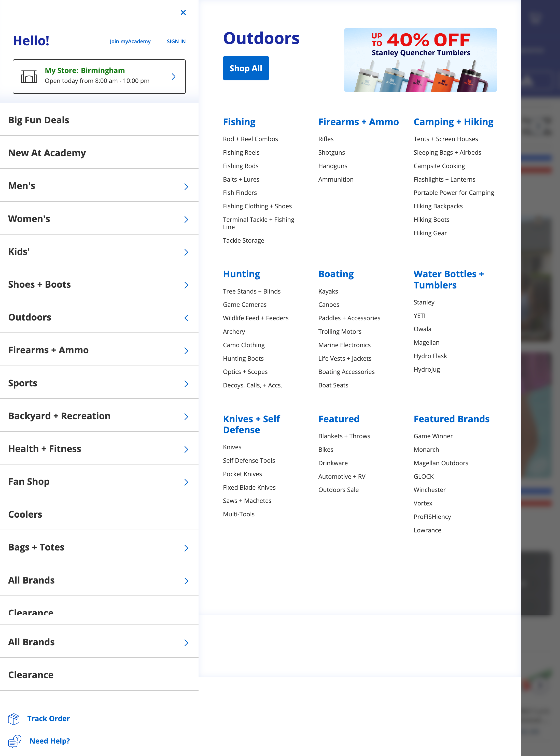Click the Shop All button
Viewport: 560px width, 756px height.
(246, 68)
